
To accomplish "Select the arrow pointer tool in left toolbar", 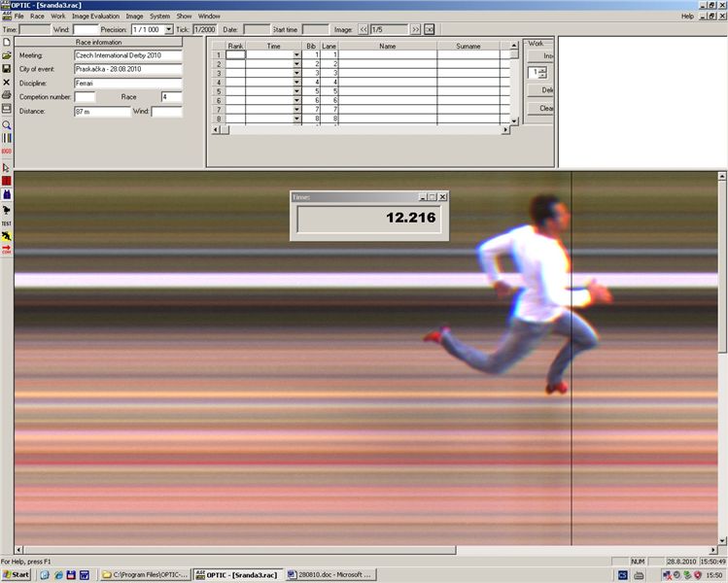I will point(7,167).
